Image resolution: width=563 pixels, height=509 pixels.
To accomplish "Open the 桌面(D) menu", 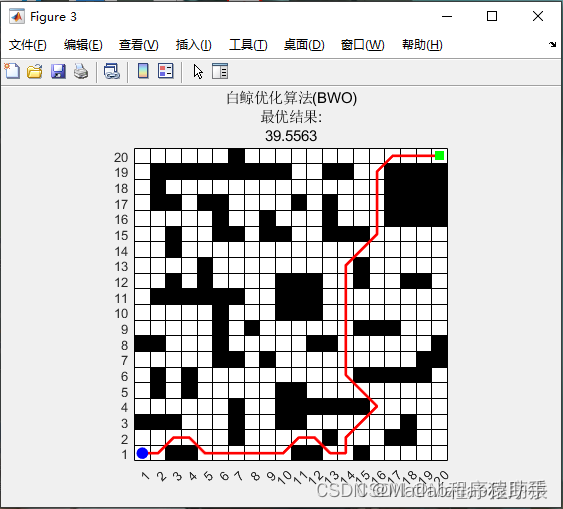I will tap(304, 45).
